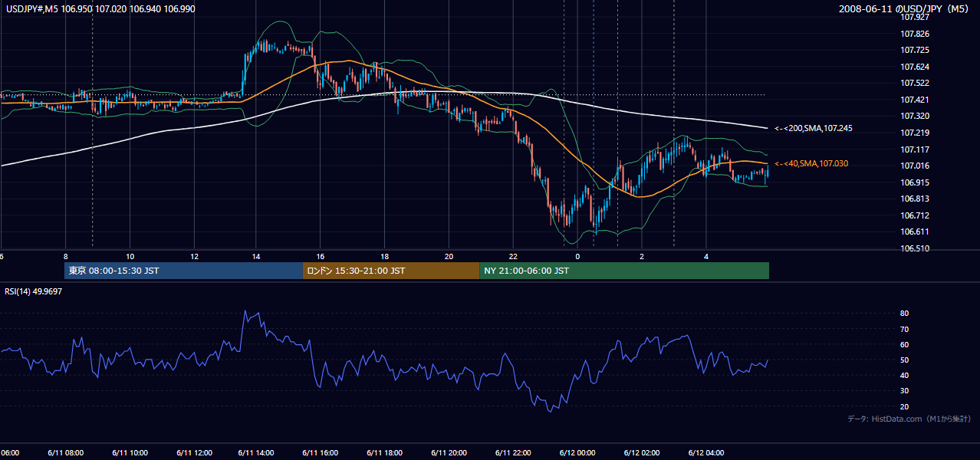Click hour label 14 below price chart
The width and height of the screenshot is (980, 460).
pyautogui.click(x=257, y=256)
